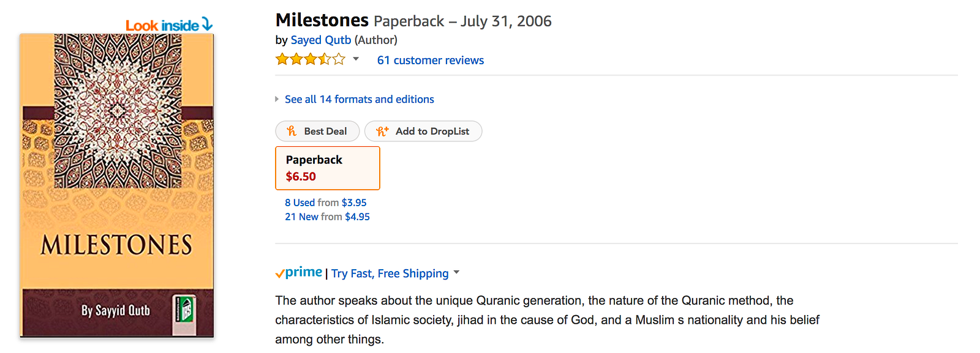Select the Paperback $6.50 format option
The height and width of the screenshot is (353, 980).
pos(328,168)
